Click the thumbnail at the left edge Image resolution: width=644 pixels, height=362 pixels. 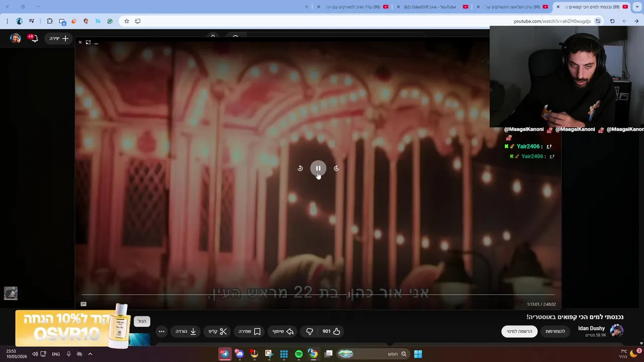click(x=11, y=293)
